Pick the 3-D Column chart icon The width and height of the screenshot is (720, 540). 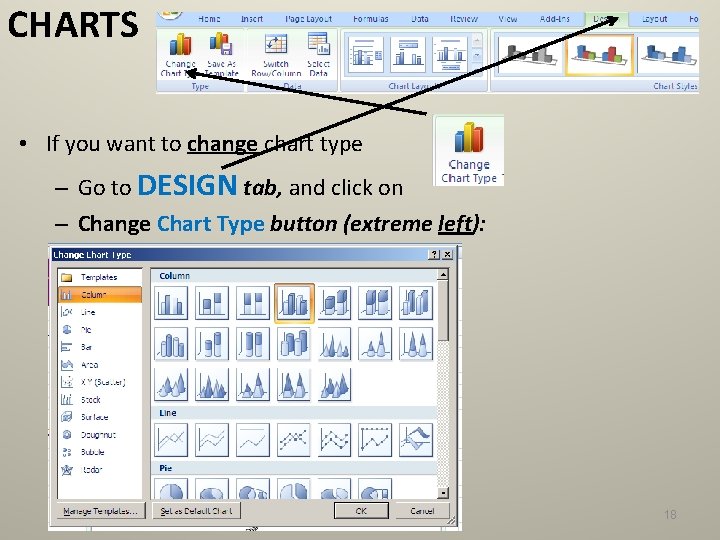pyautogui.click(x=416, y=303)
